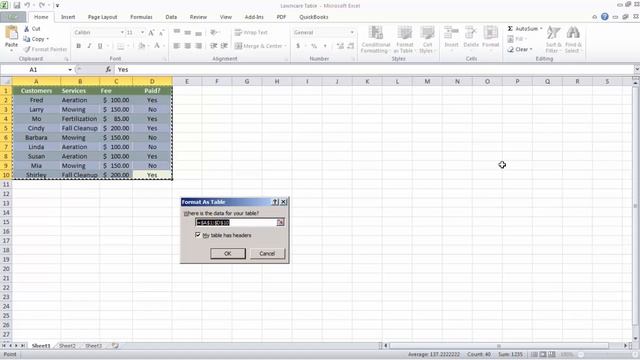Open Format as Table gallery
This screenshot has height=360, width=640.
404,40
